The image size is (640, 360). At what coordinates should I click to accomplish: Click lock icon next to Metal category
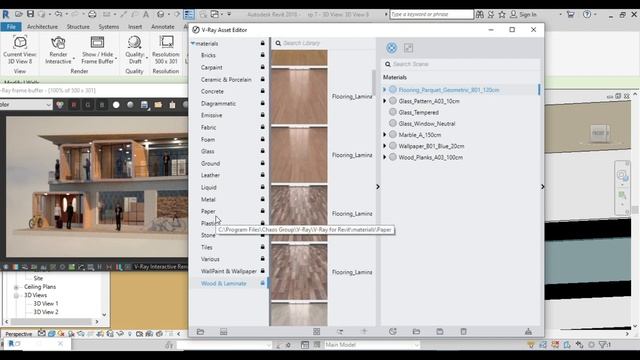click(262, 199)
